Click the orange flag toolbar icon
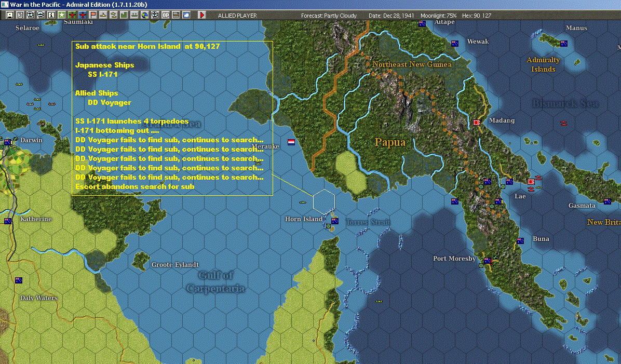 point(92,15)
